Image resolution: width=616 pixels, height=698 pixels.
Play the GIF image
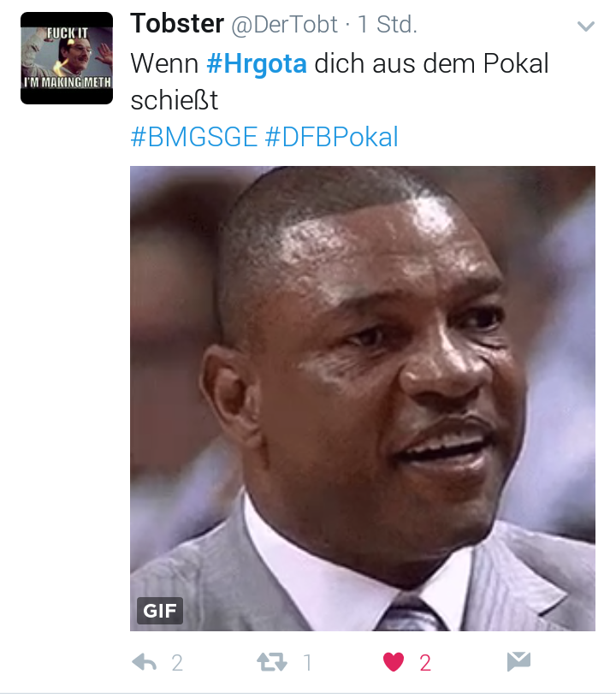[362, 399]
